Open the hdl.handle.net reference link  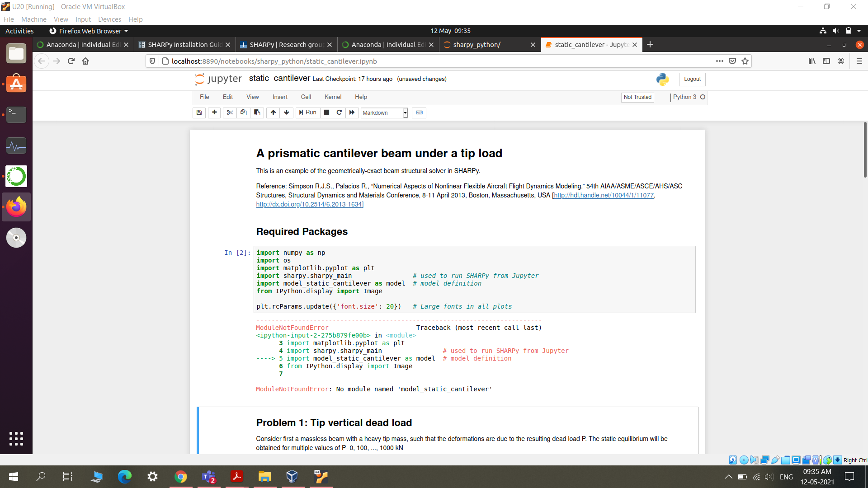tap(604, 195)
